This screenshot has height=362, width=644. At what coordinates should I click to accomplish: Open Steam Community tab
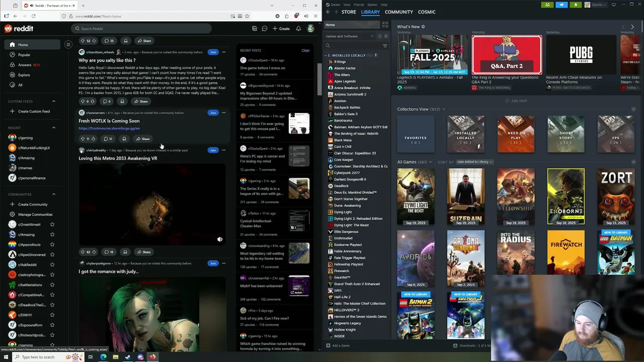point(399,12)
